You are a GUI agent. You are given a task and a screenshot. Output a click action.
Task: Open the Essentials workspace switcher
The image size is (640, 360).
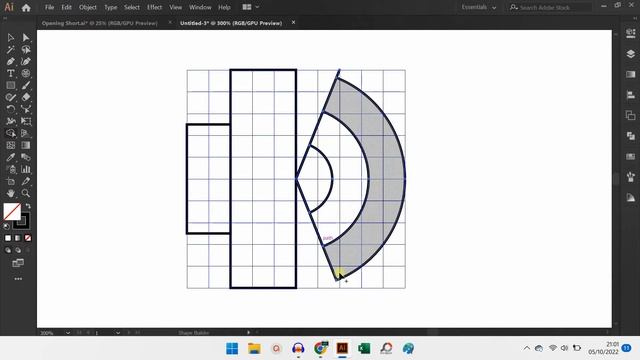479,7
